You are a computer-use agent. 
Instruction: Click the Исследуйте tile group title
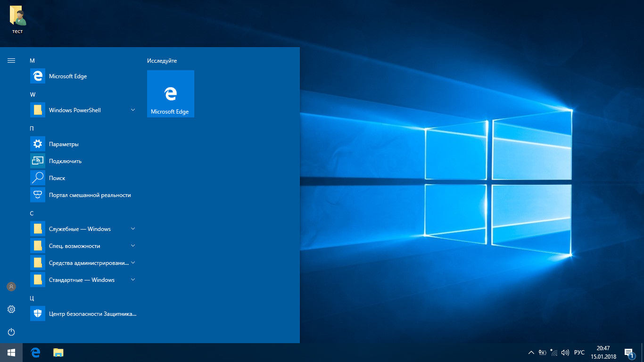click(162, 61)
